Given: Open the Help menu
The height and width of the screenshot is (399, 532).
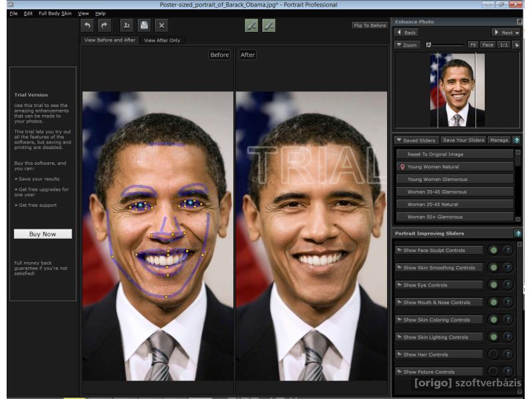Looking at the screenshot, I should click(x=100, y=13).
